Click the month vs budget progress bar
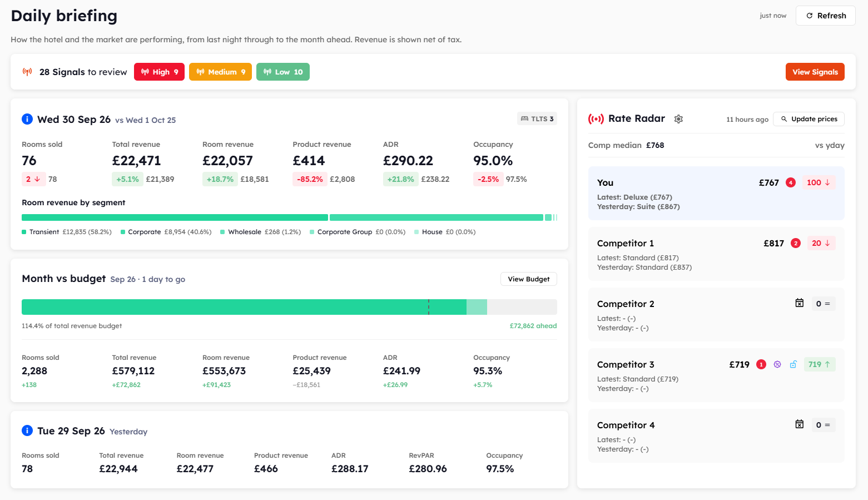 (x=289, y=307)
